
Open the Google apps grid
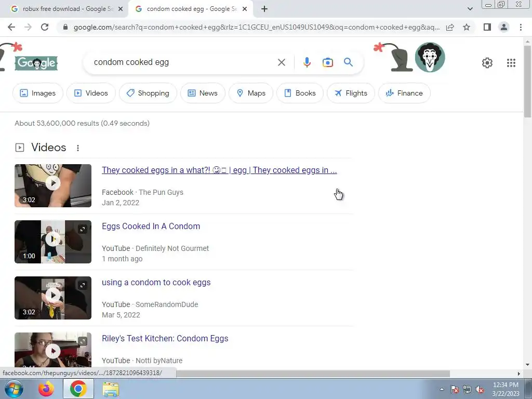coord(511,63)
